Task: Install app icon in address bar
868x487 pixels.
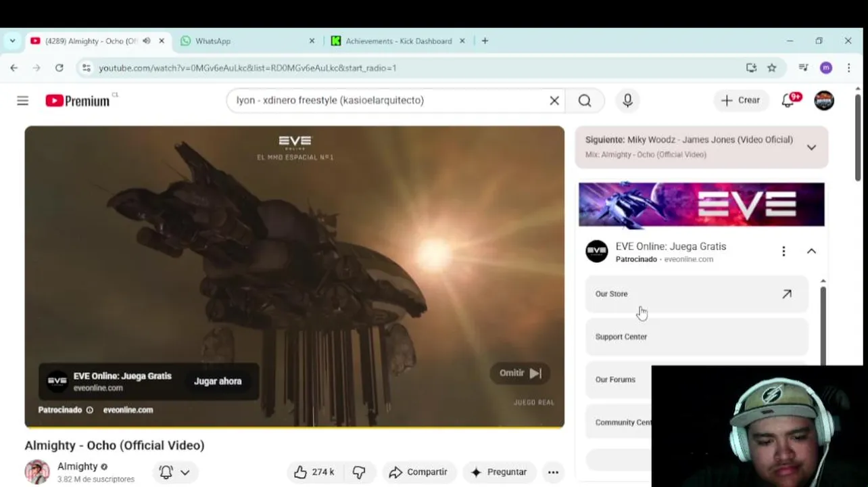Action: click(751, 68)
